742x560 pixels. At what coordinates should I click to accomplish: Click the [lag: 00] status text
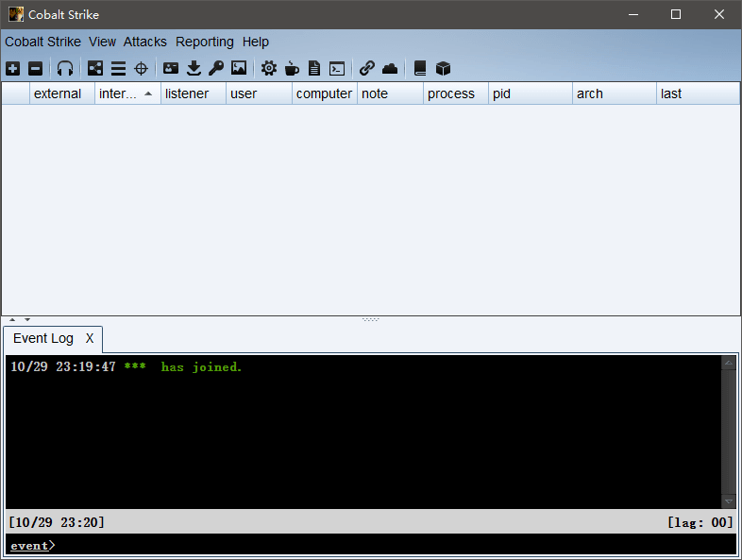700,522
